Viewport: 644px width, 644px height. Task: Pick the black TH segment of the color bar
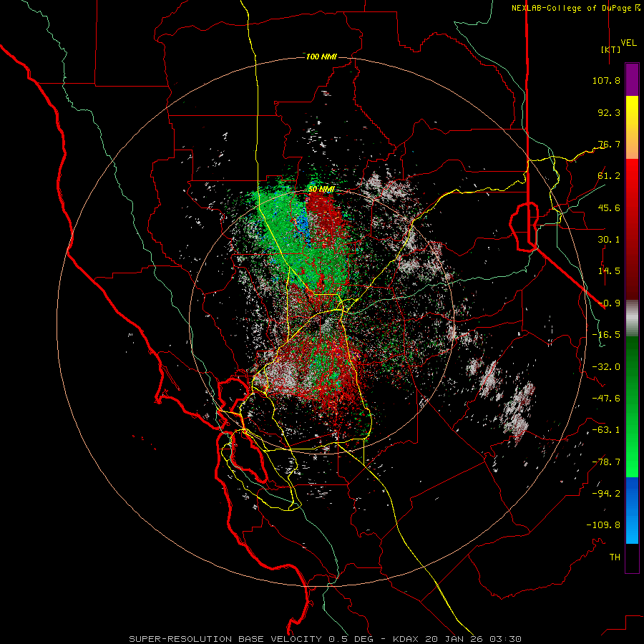632,558
